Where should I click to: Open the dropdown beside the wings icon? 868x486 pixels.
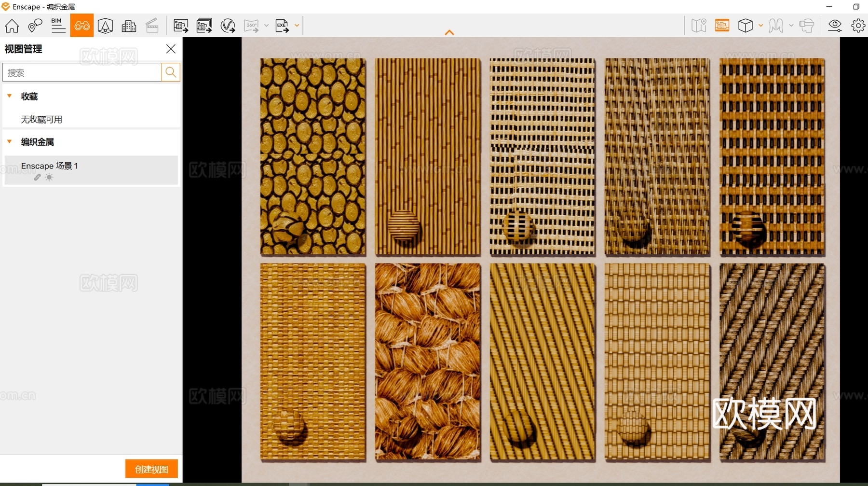coord(791,26)
